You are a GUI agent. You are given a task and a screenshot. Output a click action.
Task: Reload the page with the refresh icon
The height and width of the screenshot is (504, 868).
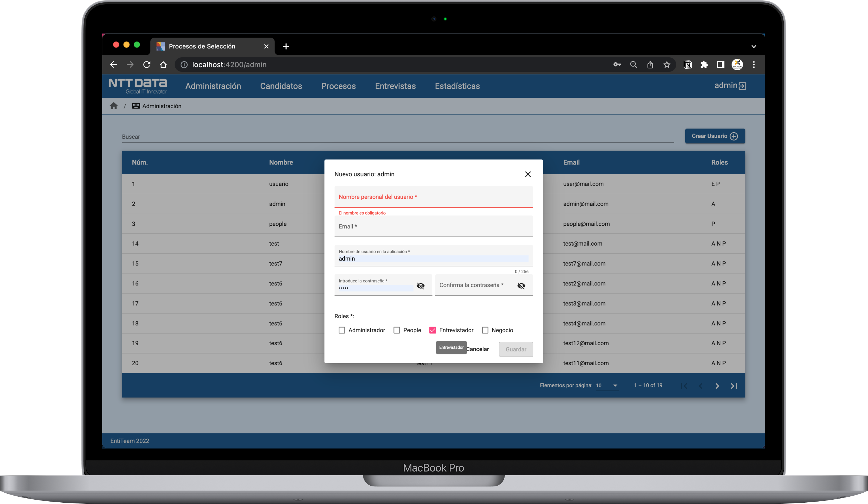click(x=147, y=65)
